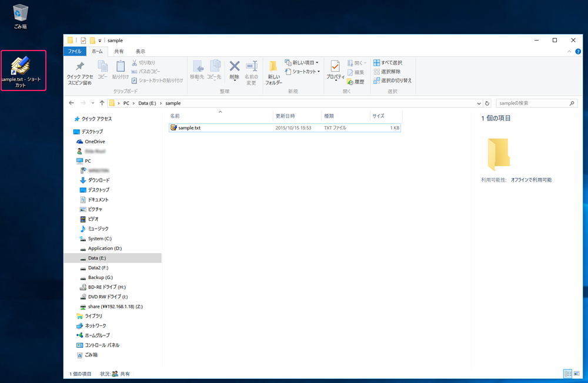
Task: Switch to the View (表示) tab
Action: tap(141, 51)
